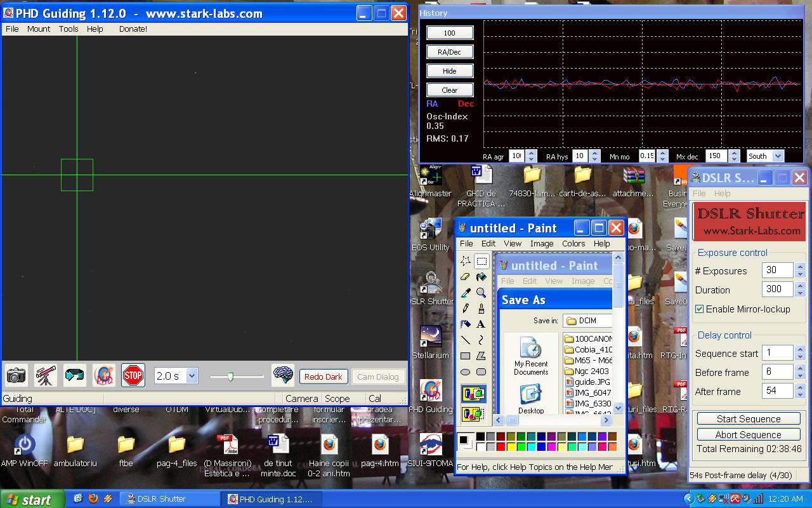Enable Mirror-lockup checkbox in DSLR Shutter
This screenshot has width=812, height=508.
coord(699,309)
